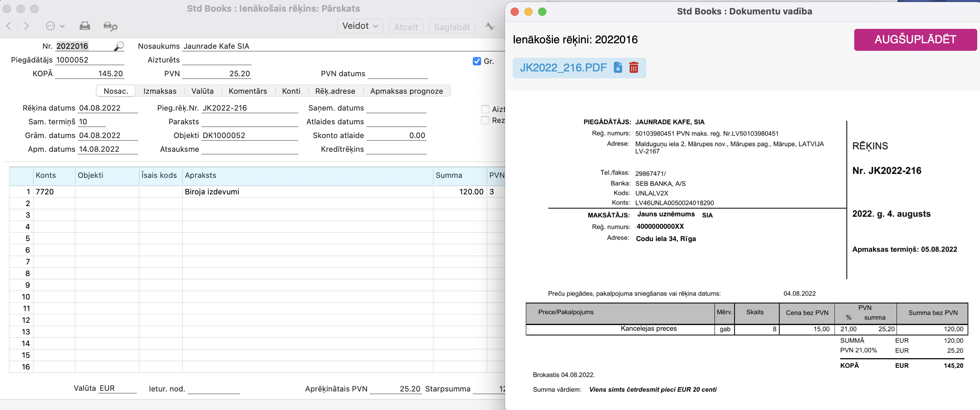The width and height of the screenshot is (980, 410).
Task: Click the Pieg.rēķ.Nr. input field
Action: click(x=249, y=108)
